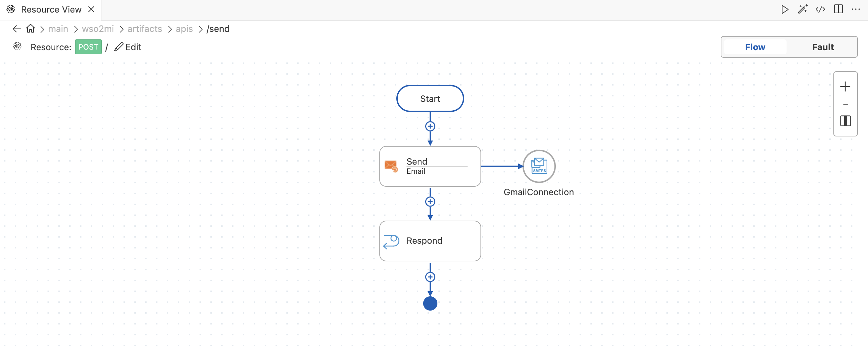Open the main breadcrumb
This screenshot has width=868, height=353.
pos(58,29)
